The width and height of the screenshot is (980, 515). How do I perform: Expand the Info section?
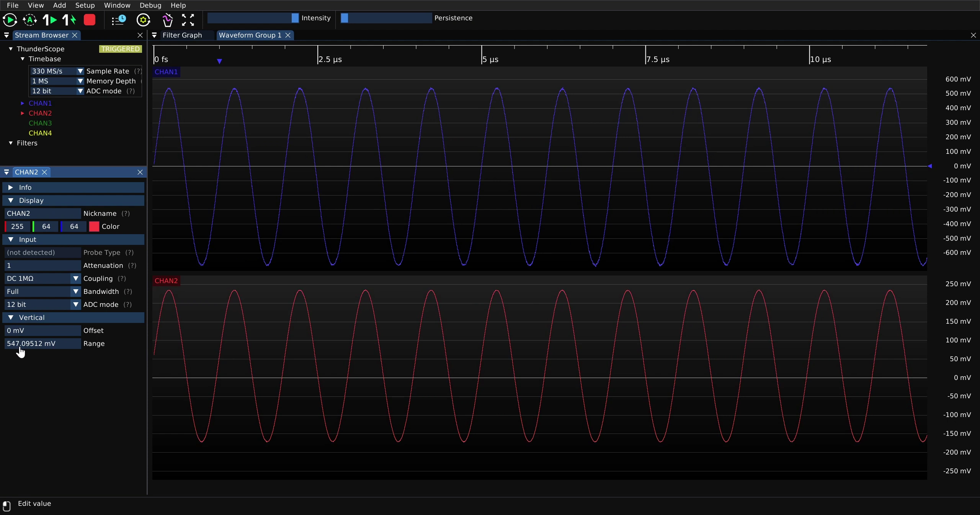[x=73, y=187]
